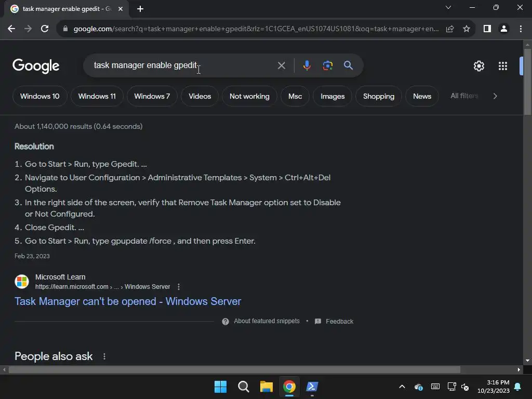
Task: Switch to Videos results
Action: [x=200, y=96]
